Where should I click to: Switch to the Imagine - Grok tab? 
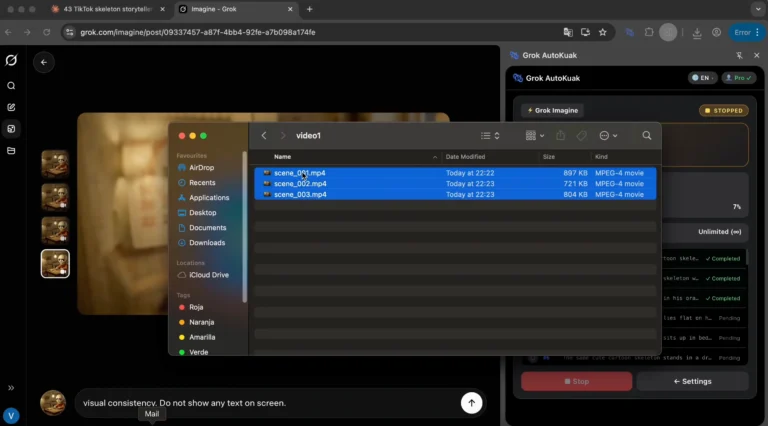pyautogui.click(x=235, y=9)
